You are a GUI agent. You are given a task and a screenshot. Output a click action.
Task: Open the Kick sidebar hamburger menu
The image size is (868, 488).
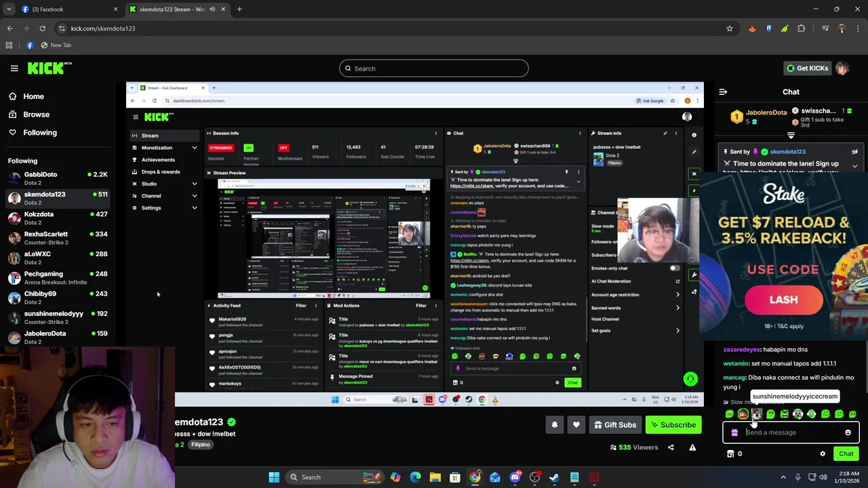[14, 68]
